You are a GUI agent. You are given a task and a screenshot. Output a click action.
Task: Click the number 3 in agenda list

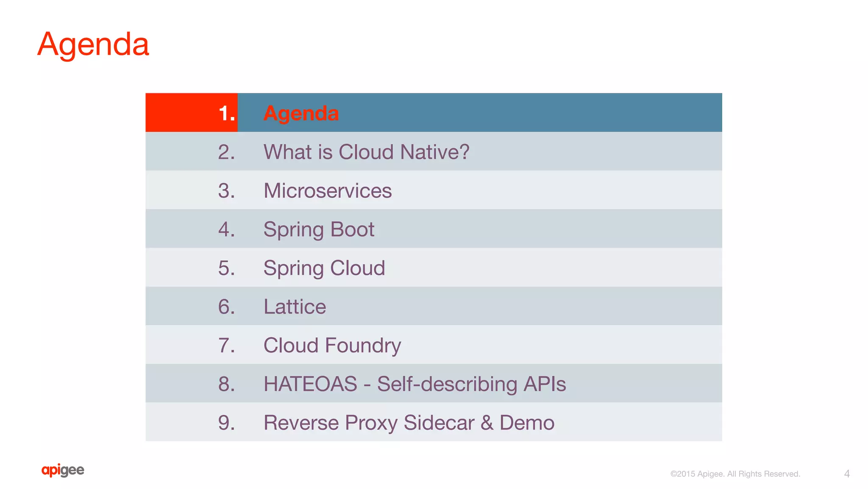[x=226, y=190]
